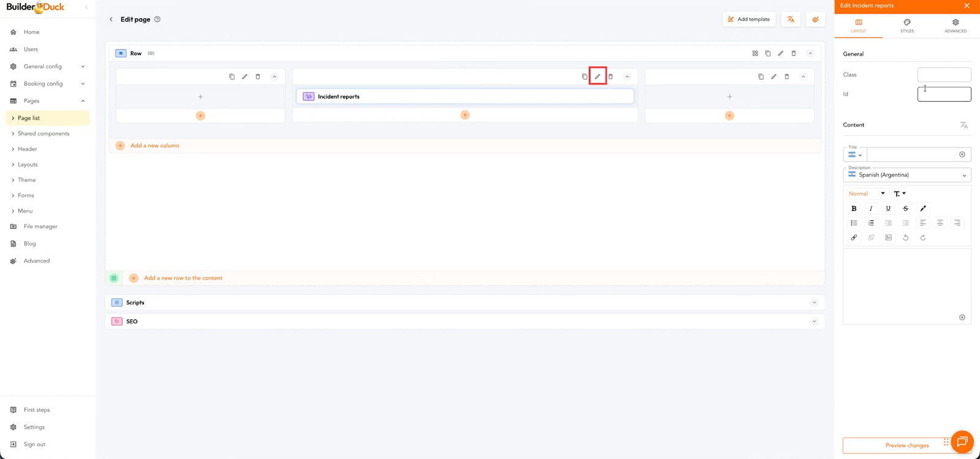The height and width of the screenshot is (459, 980).
Task: Click the translate icon in top toolbar
Action: pos(791,20)
